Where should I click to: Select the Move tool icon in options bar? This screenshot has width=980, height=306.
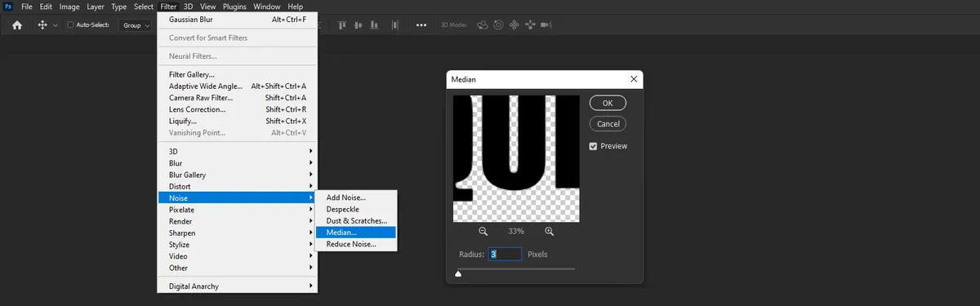coord(42,25)
